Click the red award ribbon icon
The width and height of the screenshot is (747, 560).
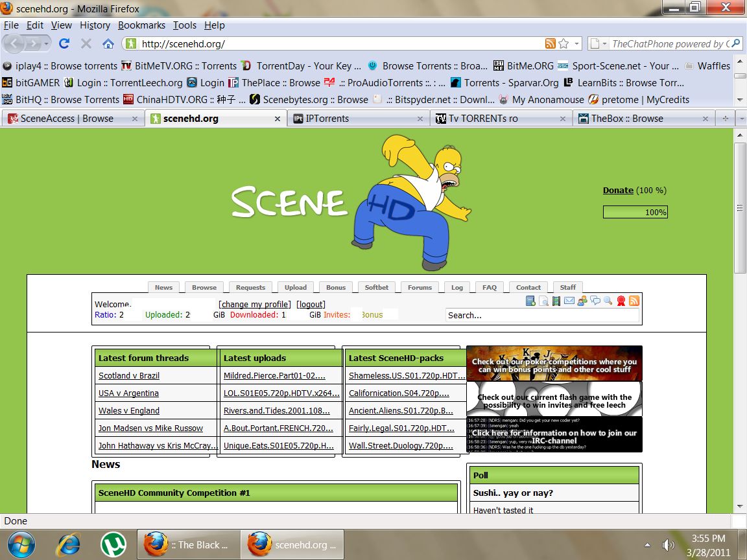coord(621,301)
